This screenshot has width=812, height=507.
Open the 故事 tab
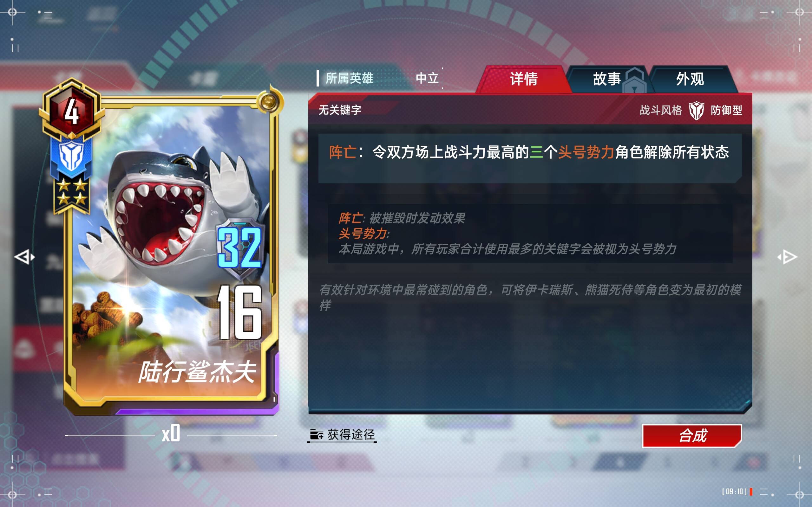coord(607,79)
